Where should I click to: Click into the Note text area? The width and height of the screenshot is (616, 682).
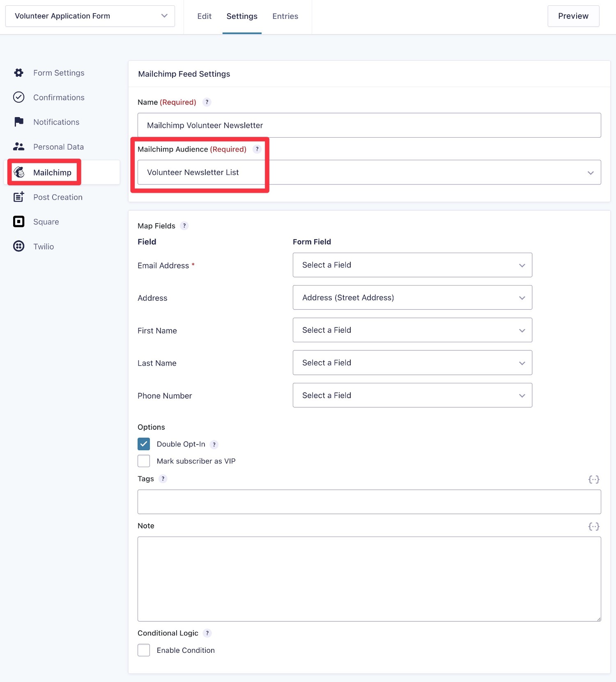pos(369,579)
